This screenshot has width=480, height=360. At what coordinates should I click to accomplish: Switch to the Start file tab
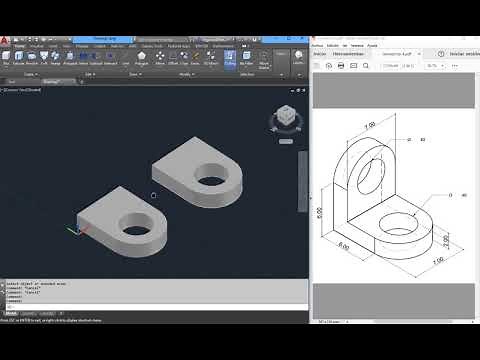click(12, 82)
